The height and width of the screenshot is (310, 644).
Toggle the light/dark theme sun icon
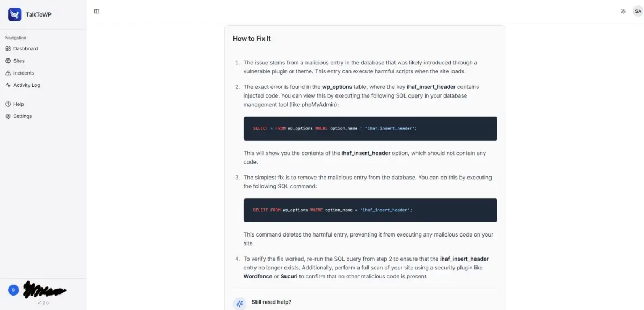click(623, 11)
